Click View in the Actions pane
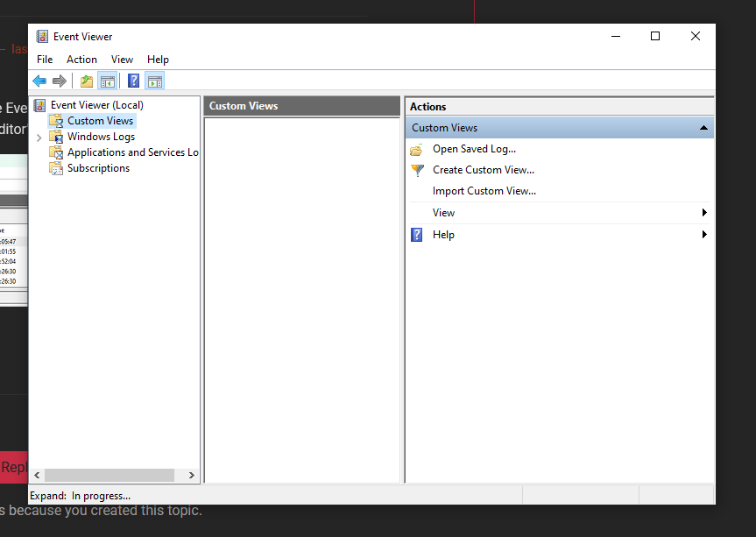The image size is (756, 537). (x=443, y=213)
